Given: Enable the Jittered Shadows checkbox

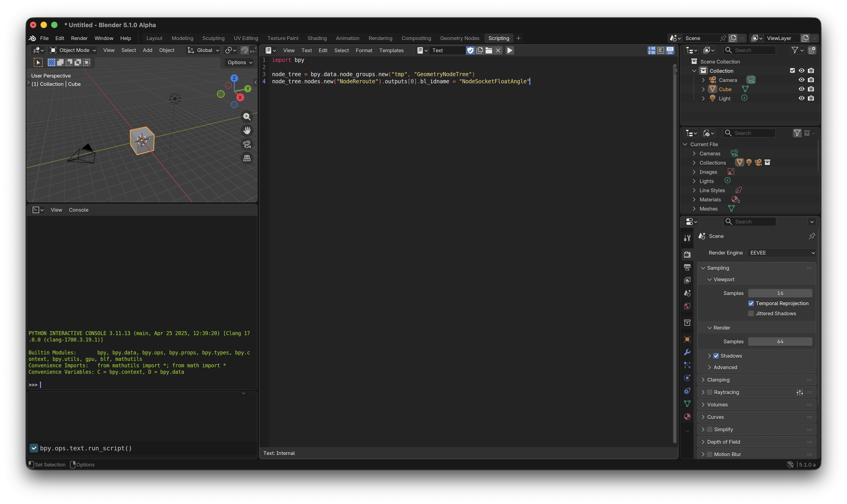Looking at the screenshot, I should coord(751,313).
